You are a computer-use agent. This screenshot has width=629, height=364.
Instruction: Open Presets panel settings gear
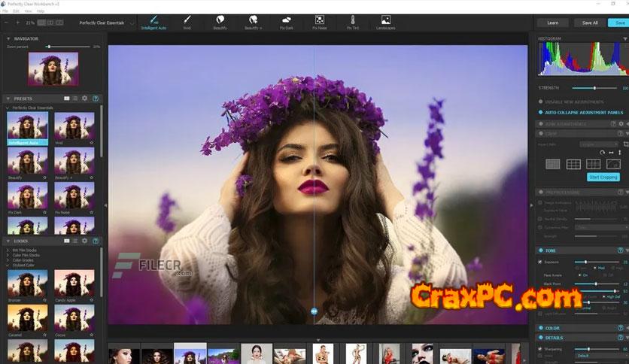(x=84, y=99)
